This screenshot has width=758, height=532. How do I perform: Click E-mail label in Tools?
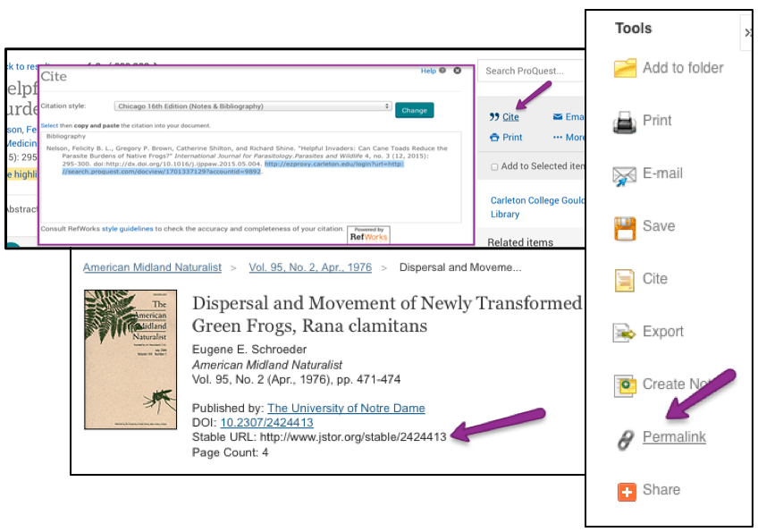(x=662, y=173)
